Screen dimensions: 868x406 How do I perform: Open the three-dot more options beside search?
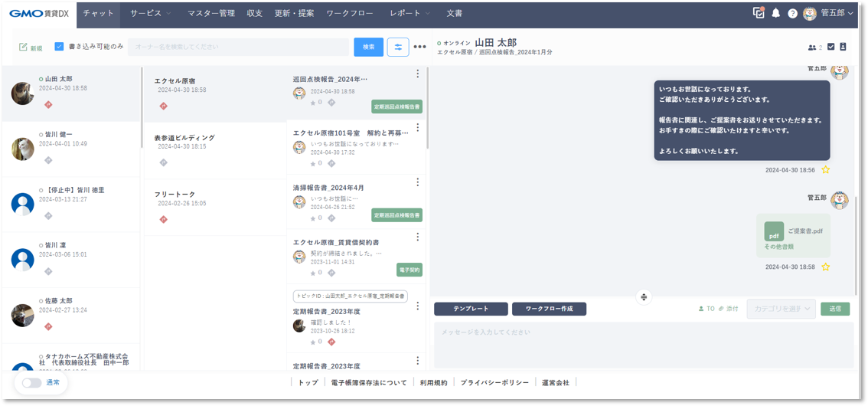click(x=419, y=47)
